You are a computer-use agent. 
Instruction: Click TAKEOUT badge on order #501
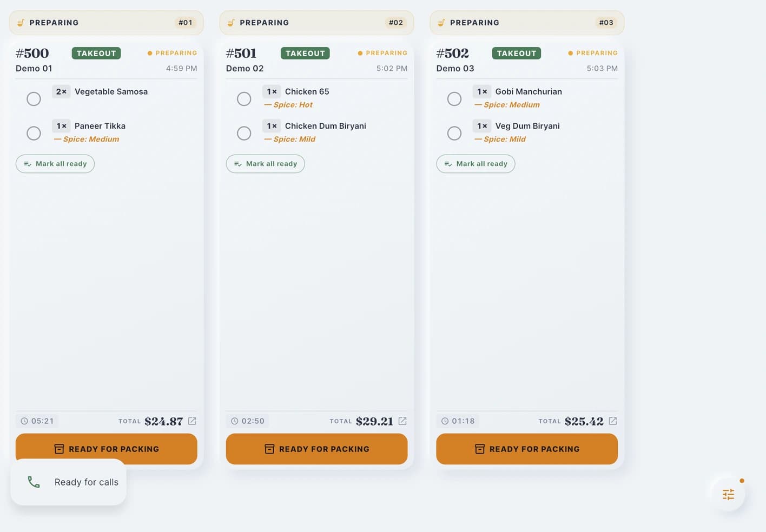[305, 54]
